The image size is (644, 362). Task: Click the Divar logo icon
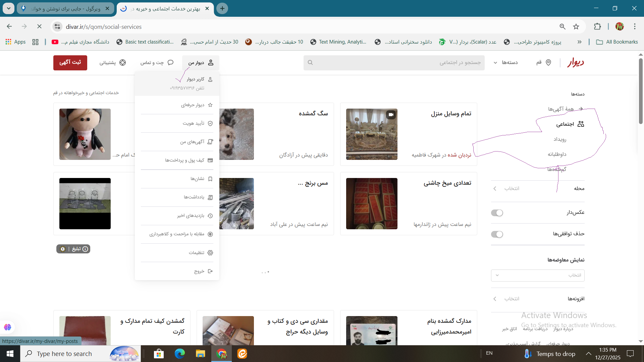click(576, 62)
